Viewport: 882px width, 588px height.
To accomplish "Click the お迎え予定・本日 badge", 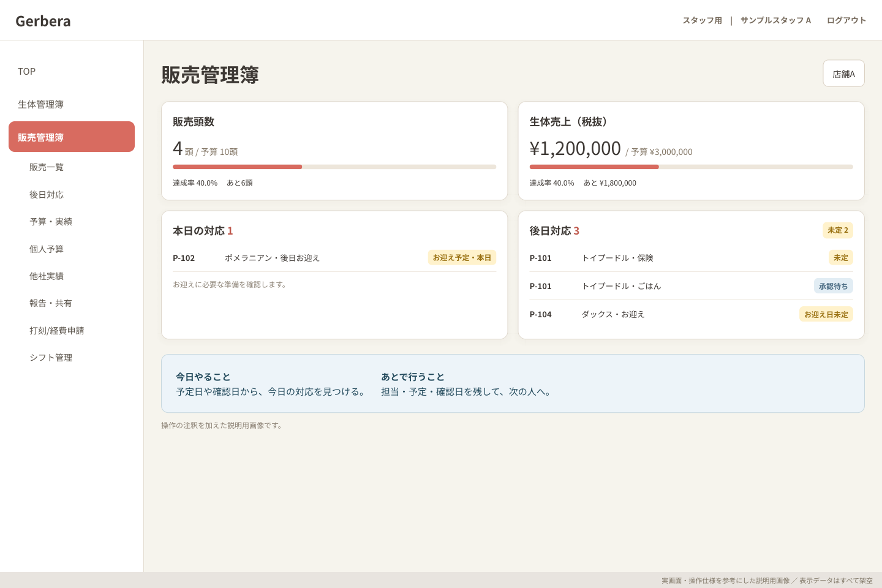I will (x=462, y=258).
